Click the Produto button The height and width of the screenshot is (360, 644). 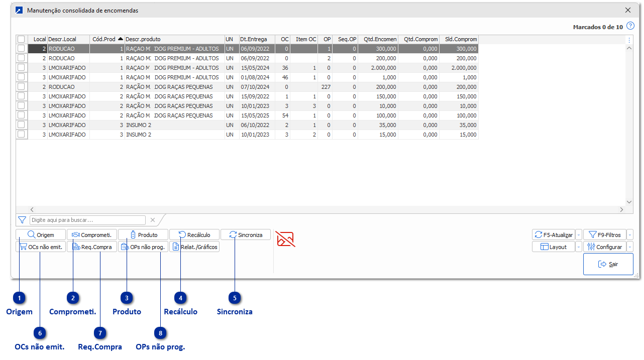tap(143, 234)
